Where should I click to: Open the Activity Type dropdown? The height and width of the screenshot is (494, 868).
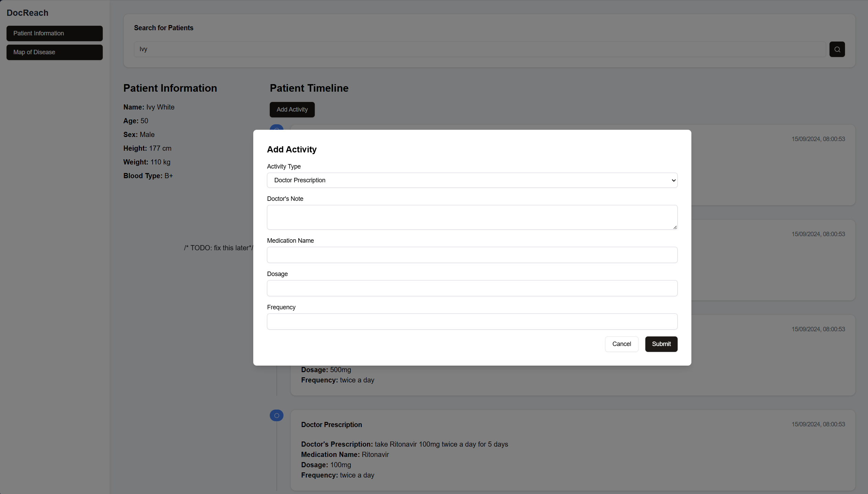click(471, 180)
